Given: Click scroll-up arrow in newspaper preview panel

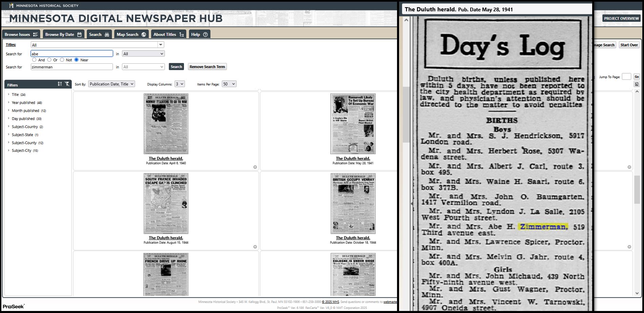Looking at the screenshot, I should pos(406,20).
